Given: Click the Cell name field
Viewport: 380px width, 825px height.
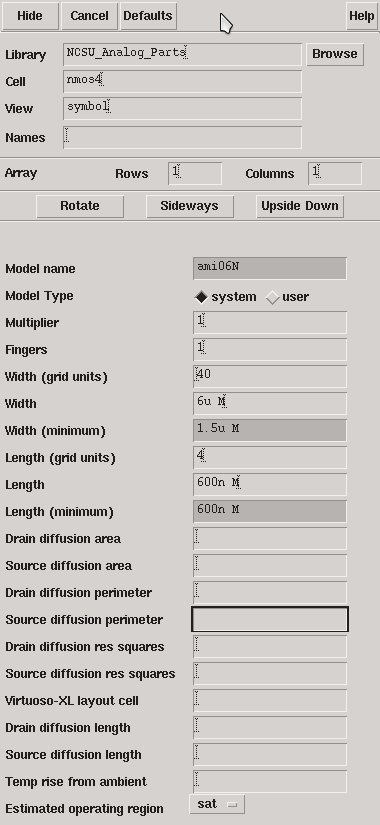Looking at the screenshot, I should click(x=182, y=82).
